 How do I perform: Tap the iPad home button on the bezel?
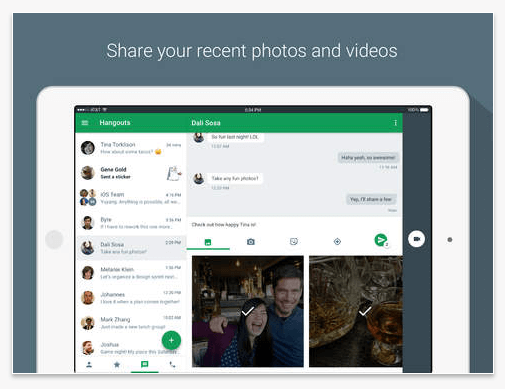coord(54,239)
